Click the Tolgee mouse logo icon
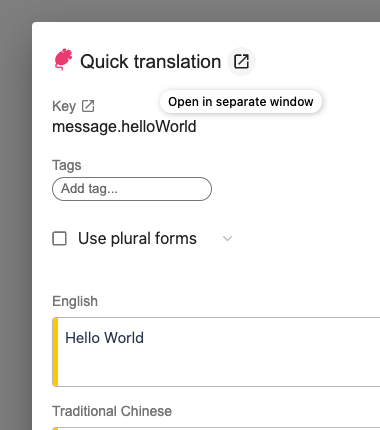Image resolution: width=380 pixels, height=430 pixels. 63,60
